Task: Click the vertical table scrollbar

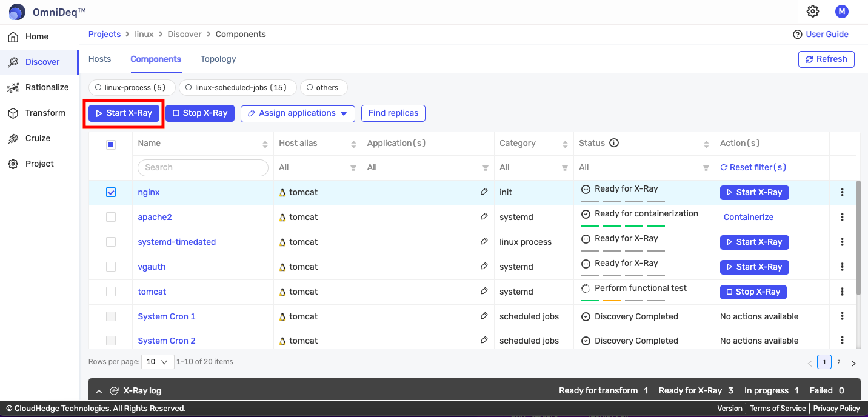Action: [x=858, y=236]
